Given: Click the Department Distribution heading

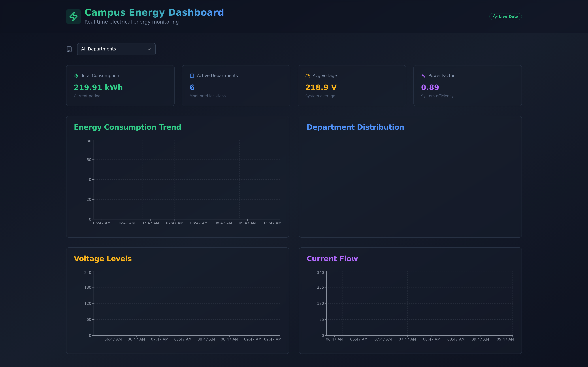Looking at the screenshot, I should [x=355, y=127].
